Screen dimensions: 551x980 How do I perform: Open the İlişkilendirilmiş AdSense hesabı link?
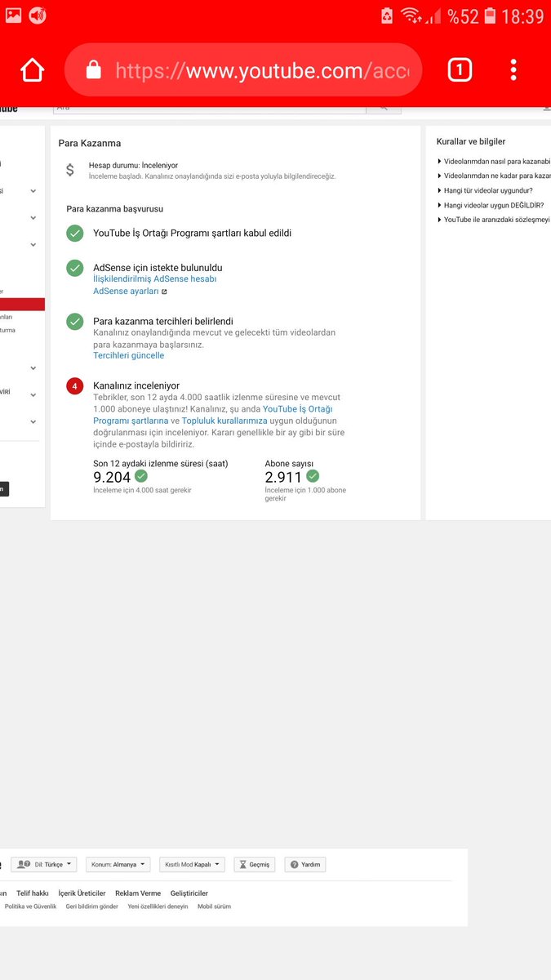pos(155,278)
